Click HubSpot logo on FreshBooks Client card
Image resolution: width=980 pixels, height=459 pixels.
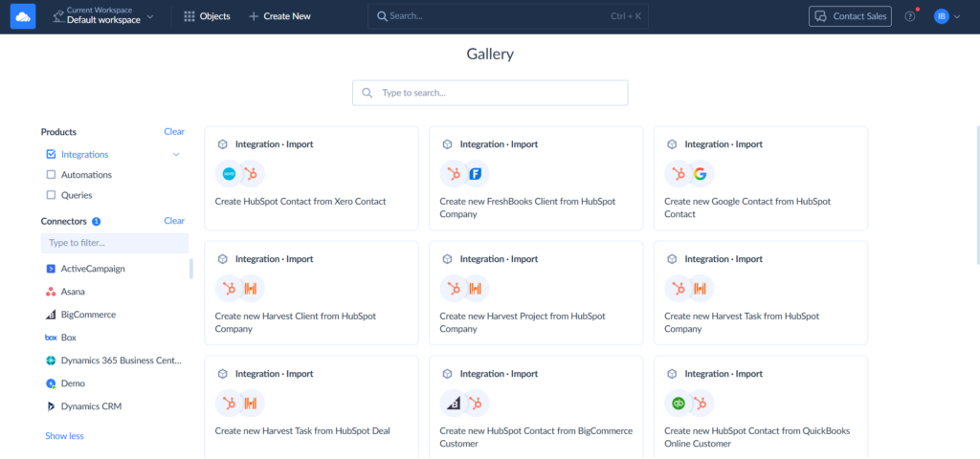pyautogui.click(x=454, y=174)
